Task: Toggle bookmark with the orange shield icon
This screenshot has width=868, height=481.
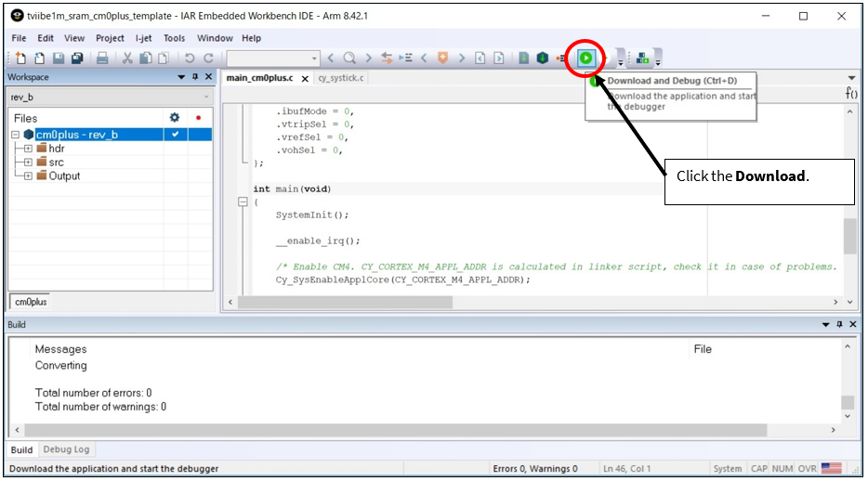Action: tap(443, 58)
